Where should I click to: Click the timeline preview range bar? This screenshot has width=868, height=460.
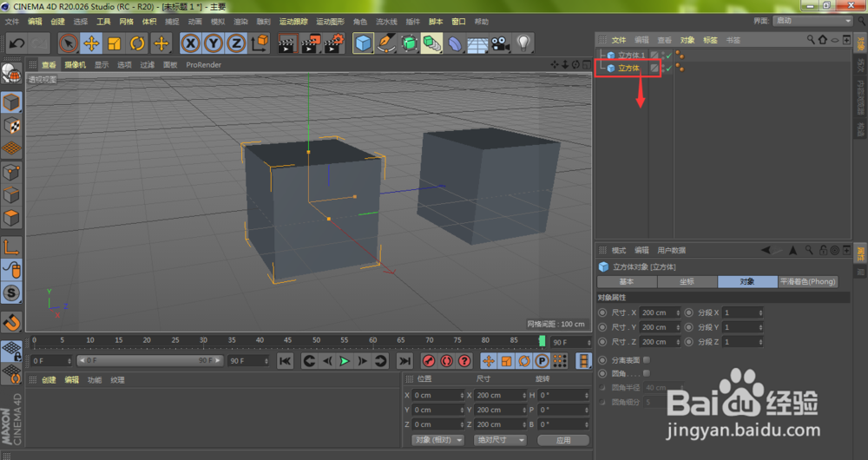[150, 360]
